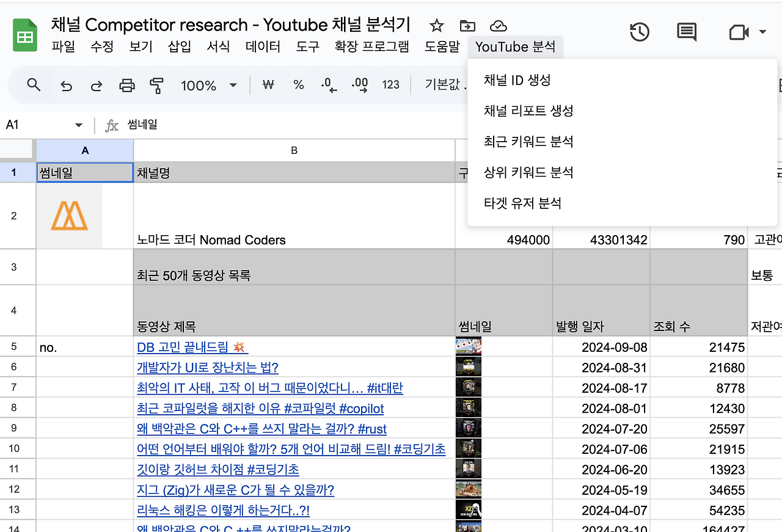The image size is (782, 532).
Task: Star this spreadsheet
Action: (436, 26)
